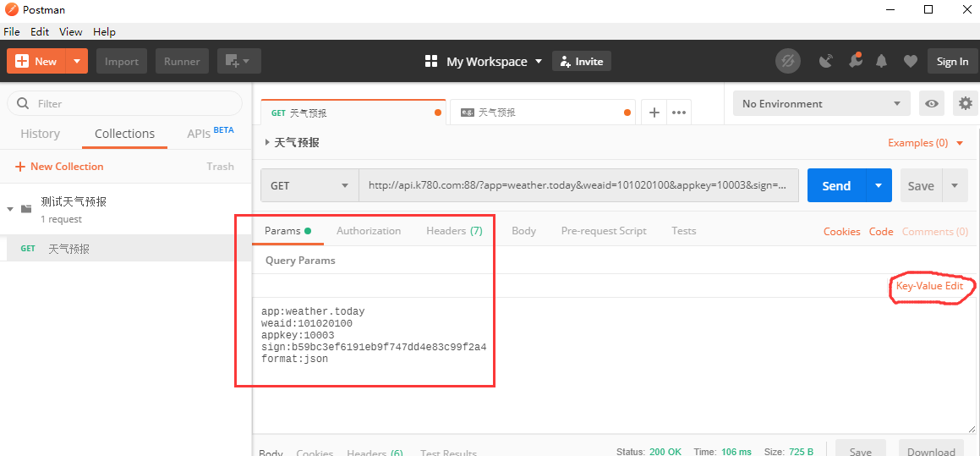Open the wrench settings icon
This screenshot has height=456, width=980.
coord(854,61)
